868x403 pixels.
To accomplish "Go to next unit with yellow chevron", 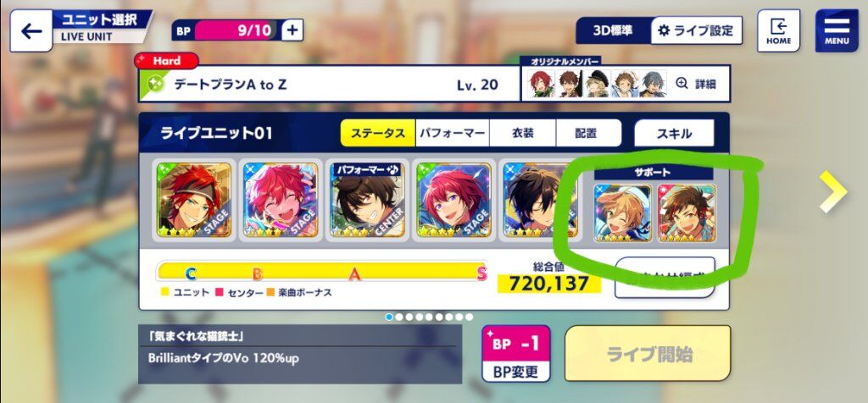I will pos(834,191).
